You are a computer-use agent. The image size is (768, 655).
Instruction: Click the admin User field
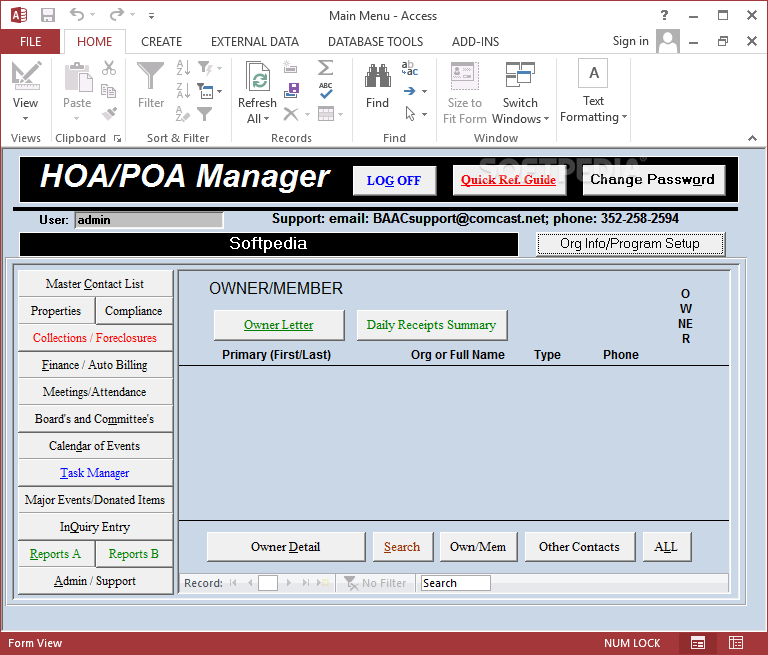(x=149, y=220)
